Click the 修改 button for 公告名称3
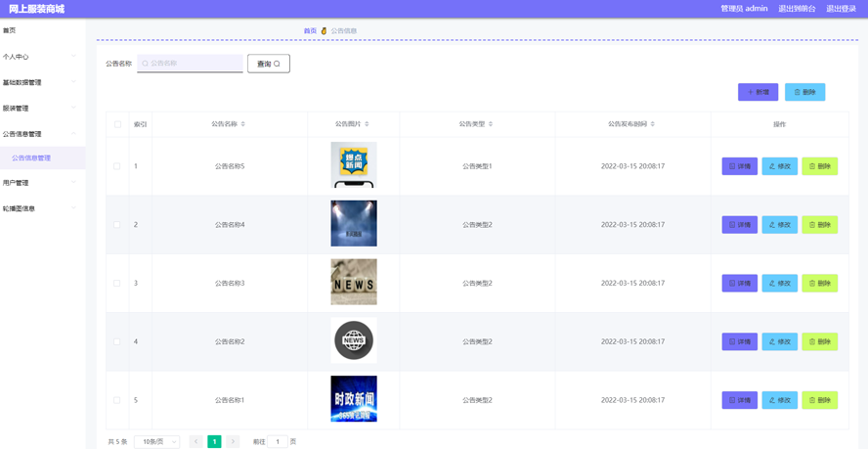This screenshot has width=868, height=449. (779, 284)
